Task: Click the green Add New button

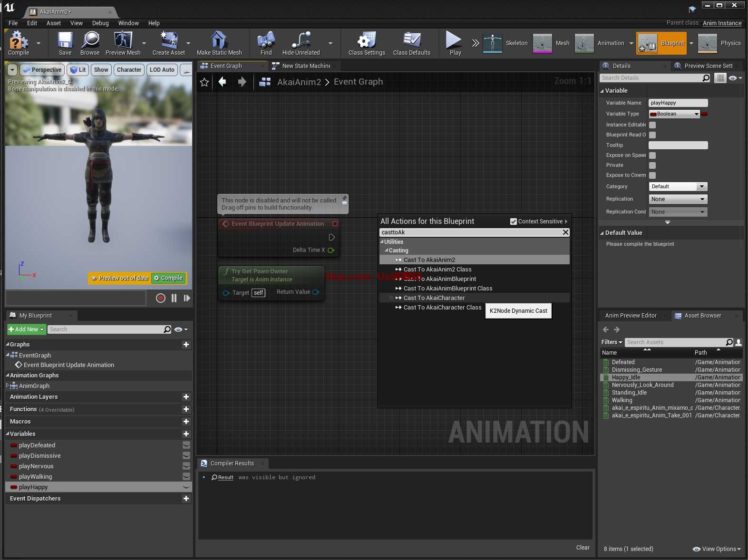Action: 26,329
